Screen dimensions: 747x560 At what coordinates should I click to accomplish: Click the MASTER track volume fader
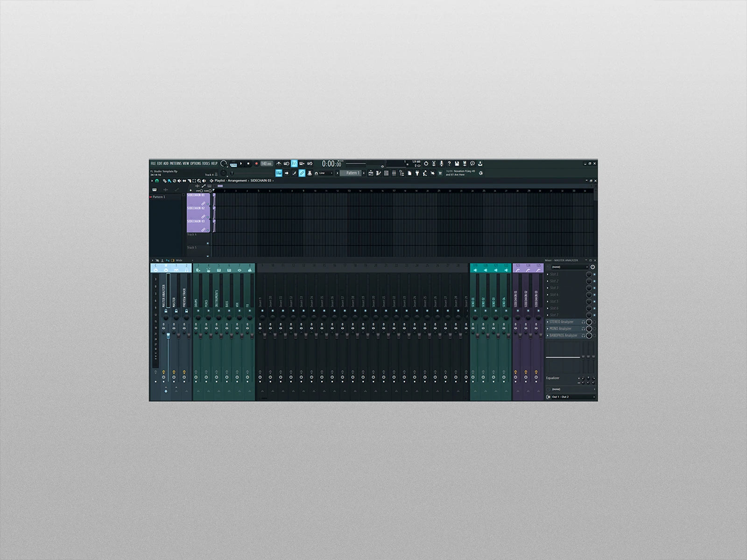[x=178, y=336]
